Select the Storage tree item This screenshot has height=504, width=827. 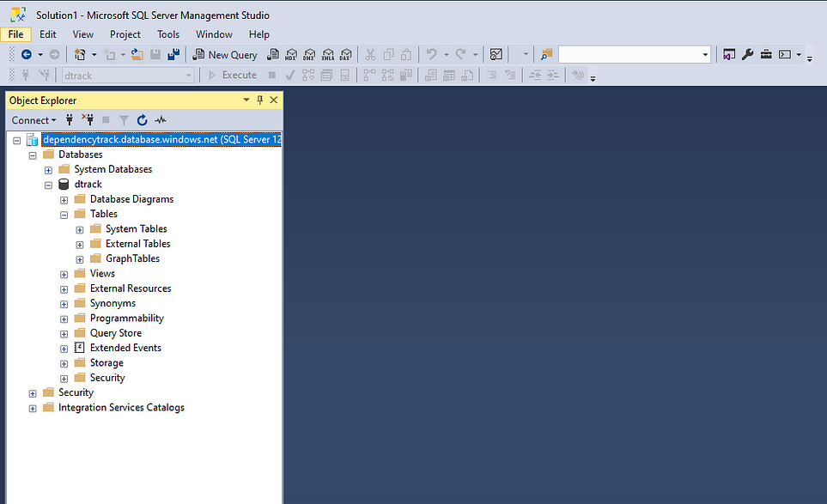[106, 362]
